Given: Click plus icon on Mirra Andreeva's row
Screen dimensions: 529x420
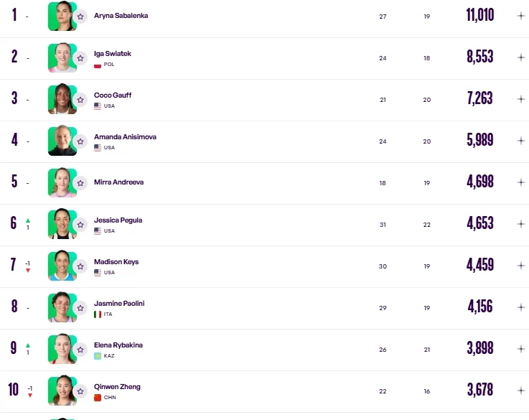Looking at the screenshot, I should (x=520, y=182).
